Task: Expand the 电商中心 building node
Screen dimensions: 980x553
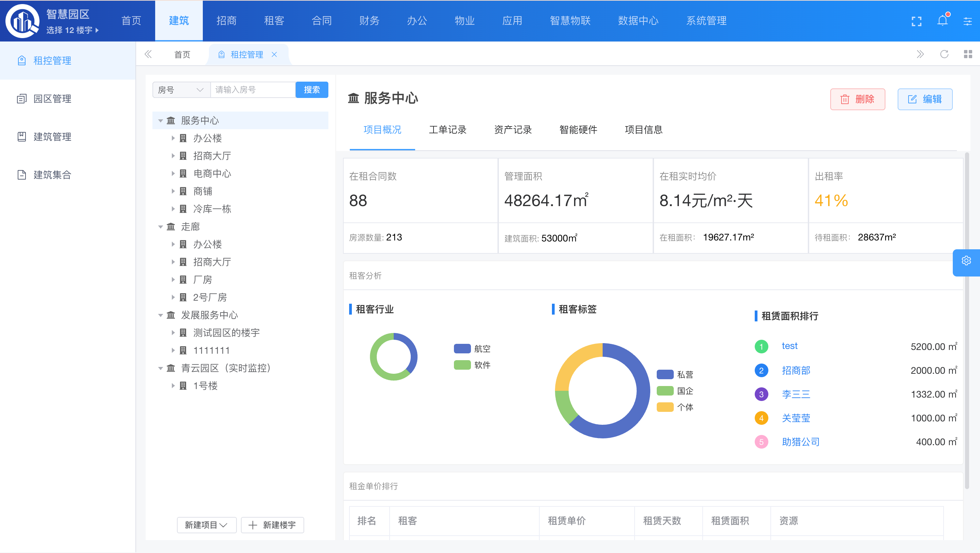Action: click(173, 174)
